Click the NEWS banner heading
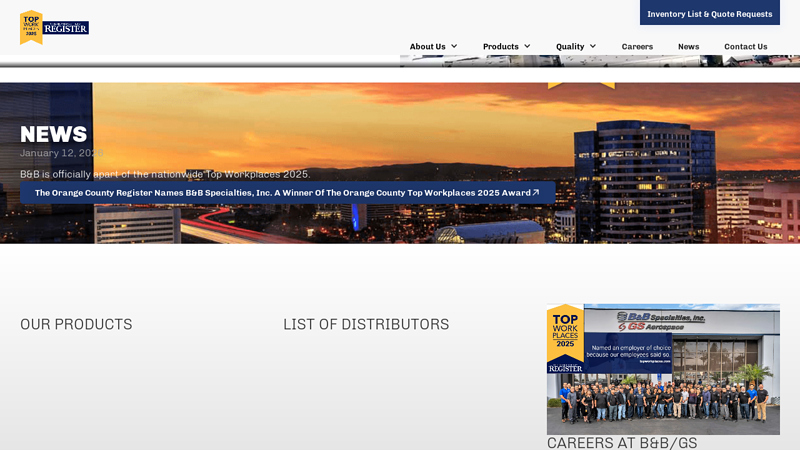 [x=54, y=134]
